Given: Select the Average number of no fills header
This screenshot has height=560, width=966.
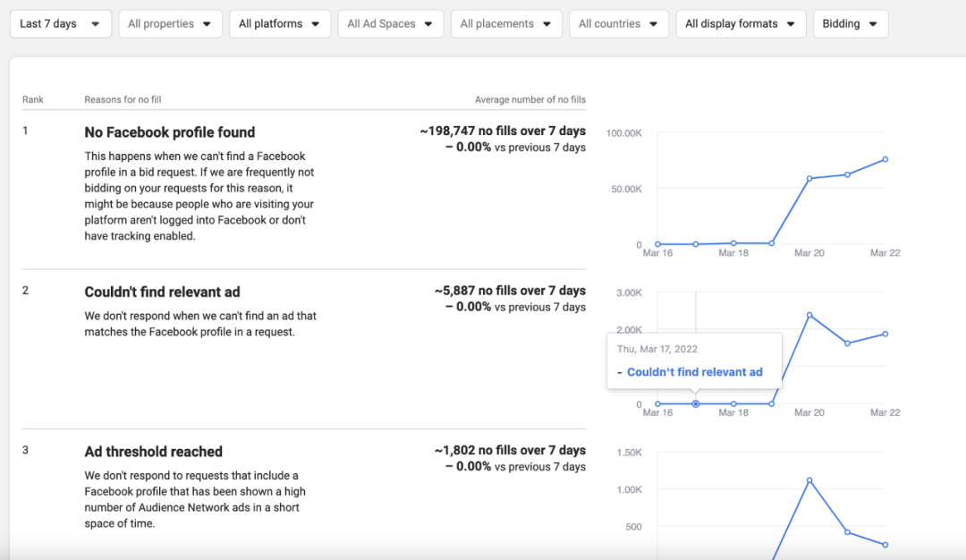Looking at the screenshot, I should point(530,99).
